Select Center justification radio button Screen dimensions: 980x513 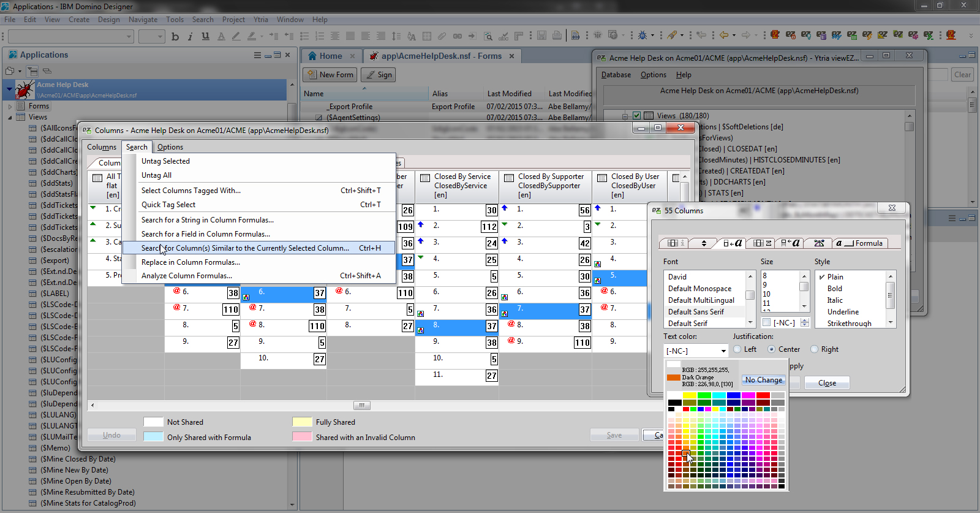point(772,349)
